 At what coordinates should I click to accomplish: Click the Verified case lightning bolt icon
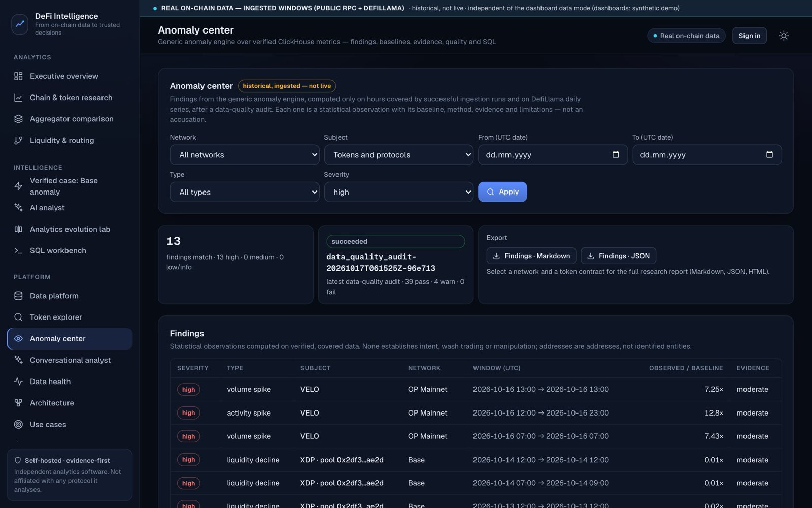18,186
